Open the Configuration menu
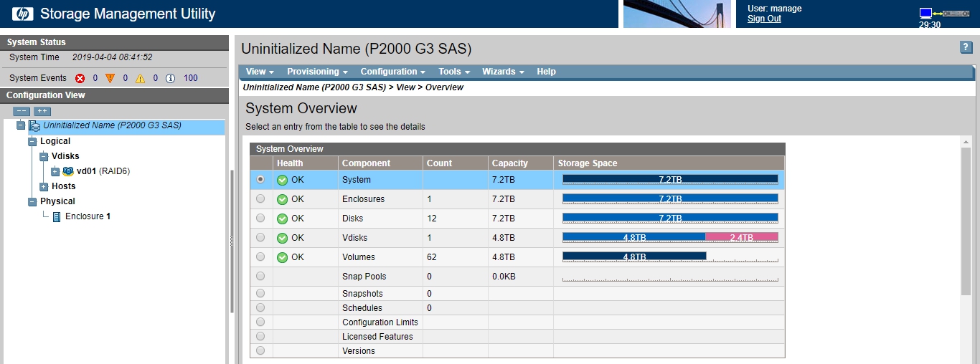 click(x=392, y=72)
